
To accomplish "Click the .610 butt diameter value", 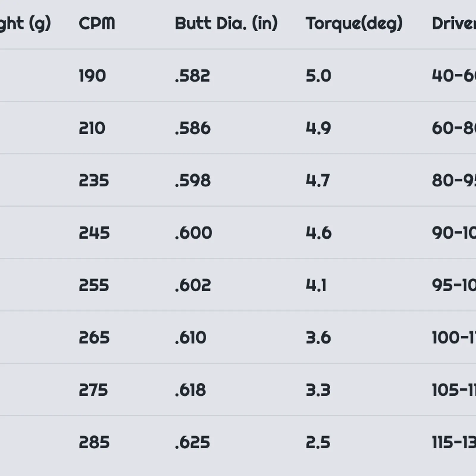I will point(190,338).
